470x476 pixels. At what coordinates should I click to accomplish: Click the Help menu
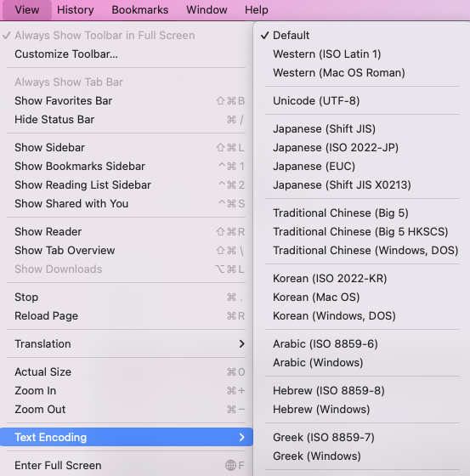pyautogui.click(x=257, y=10)
